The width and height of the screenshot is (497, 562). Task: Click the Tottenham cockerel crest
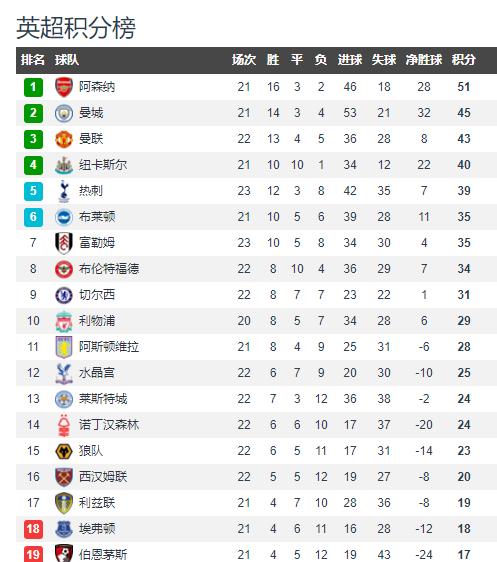(x=64, y=191)
